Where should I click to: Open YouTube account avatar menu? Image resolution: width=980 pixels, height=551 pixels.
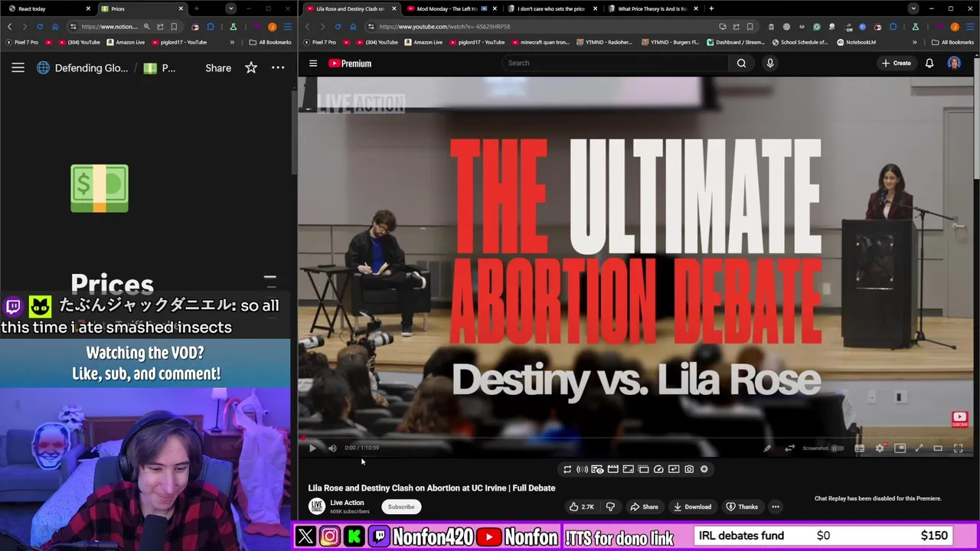click(954, 63)
